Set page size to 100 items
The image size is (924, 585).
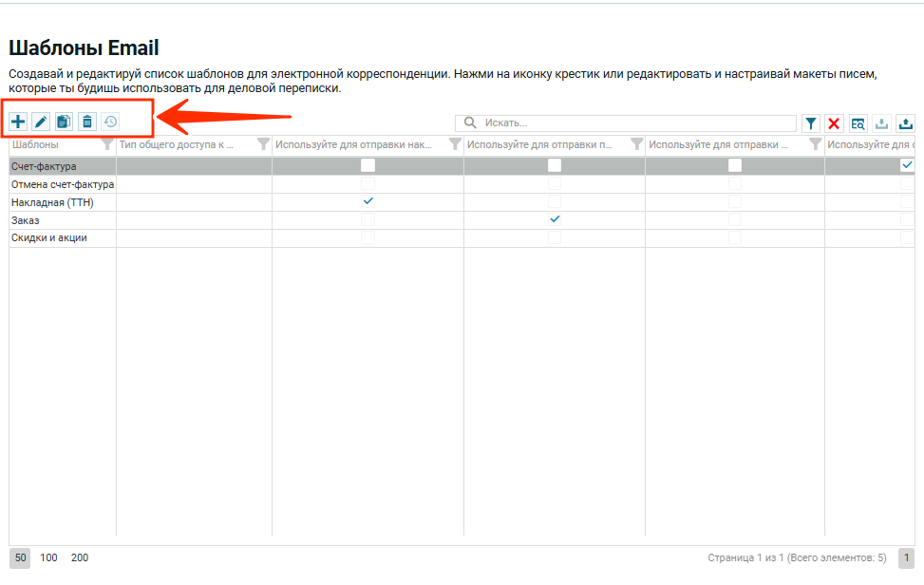tap(48, 557)
